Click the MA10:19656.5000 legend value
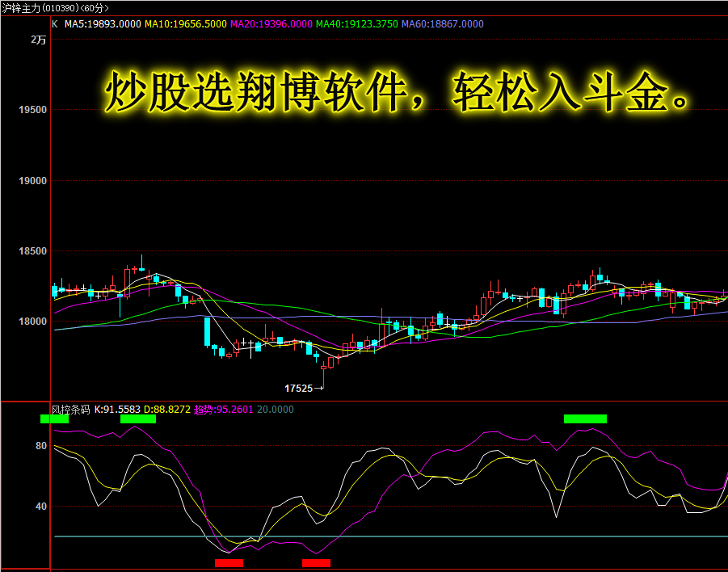 [x=186, y=24]
